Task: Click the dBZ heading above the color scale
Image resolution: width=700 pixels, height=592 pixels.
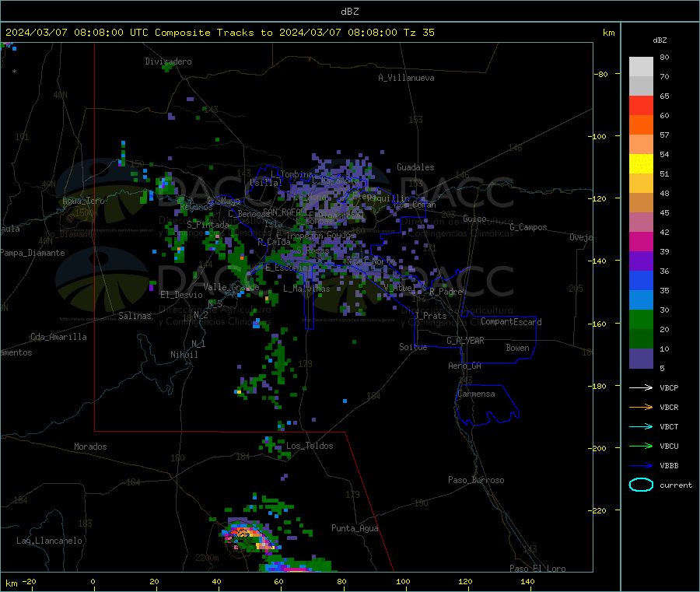Action: [x=660, y=40]
